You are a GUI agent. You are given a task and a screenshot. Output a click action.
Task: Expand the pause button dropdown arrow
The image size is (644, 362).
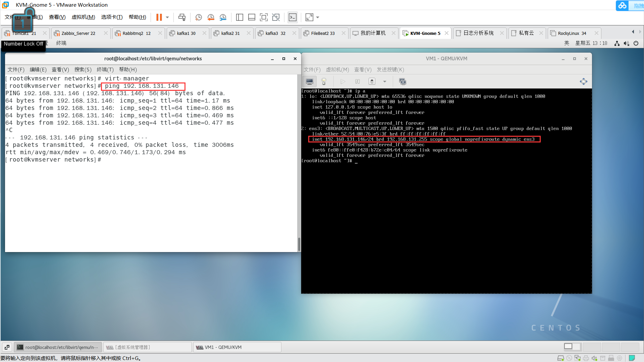[167, 17]
